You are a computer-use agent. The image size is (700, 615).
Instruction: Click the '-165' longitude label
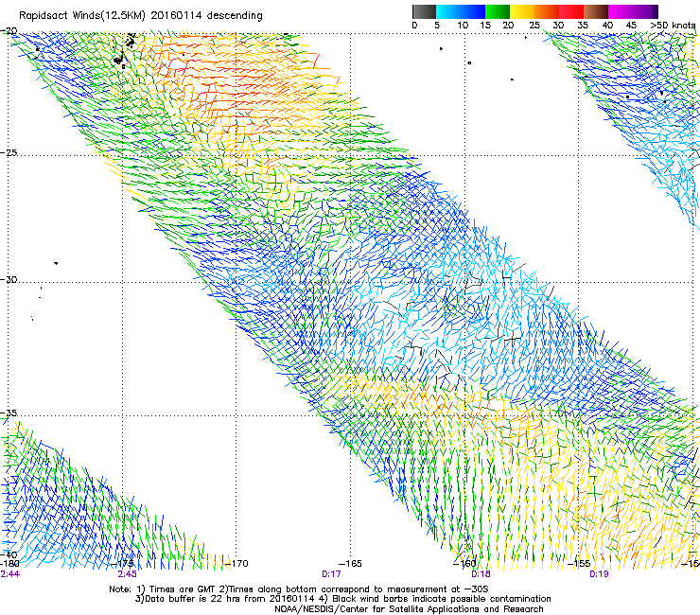click(350, 564)
